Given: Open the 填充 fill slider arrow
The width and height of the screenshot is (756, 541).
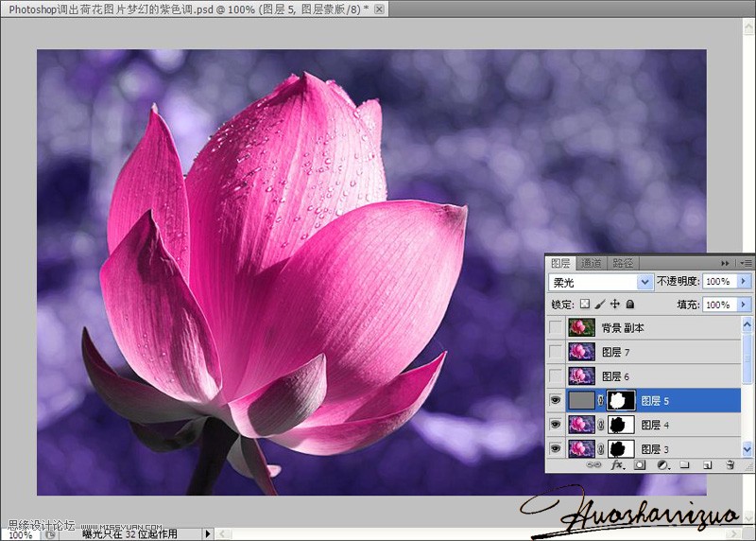Looking at the screenshot, I should pyautogui.click(x=744, y=305).
